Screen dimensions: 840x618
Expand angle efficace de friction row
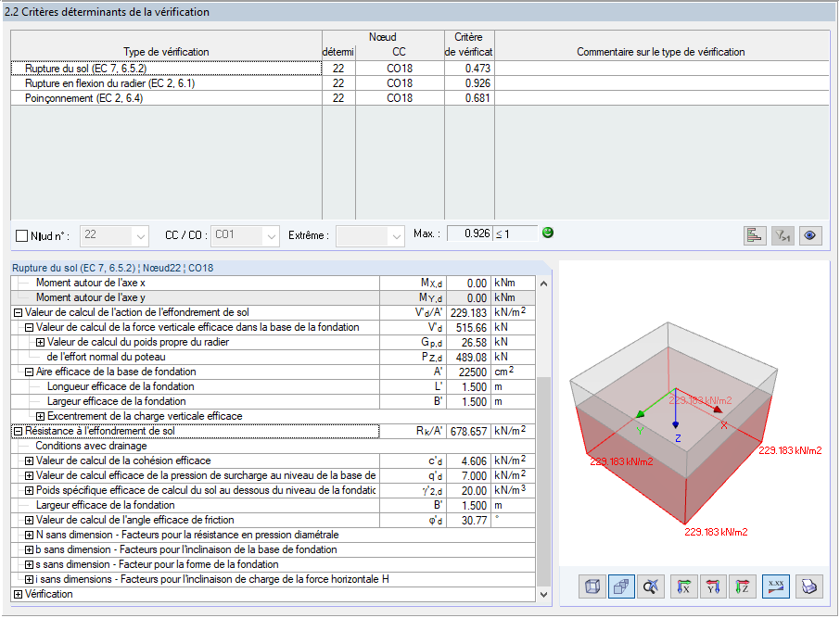(29, 521)
